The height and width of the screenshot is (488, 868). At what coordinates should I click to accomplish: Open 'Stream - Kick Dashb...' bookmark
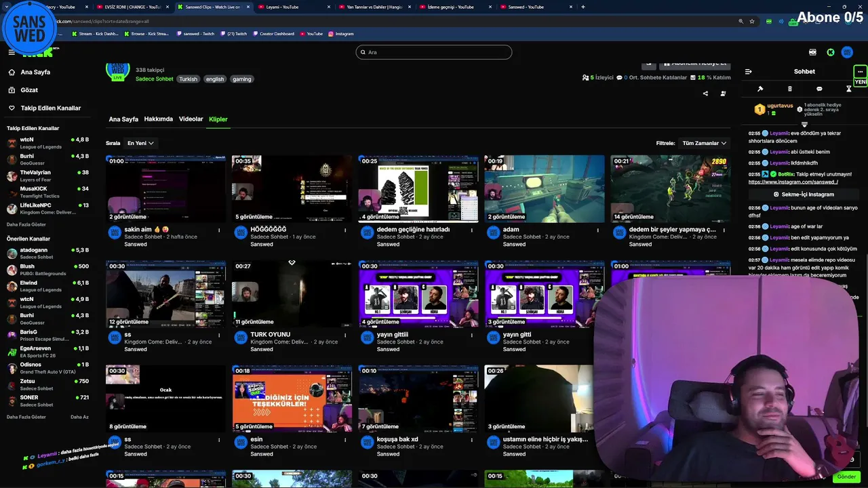point(94,33)
